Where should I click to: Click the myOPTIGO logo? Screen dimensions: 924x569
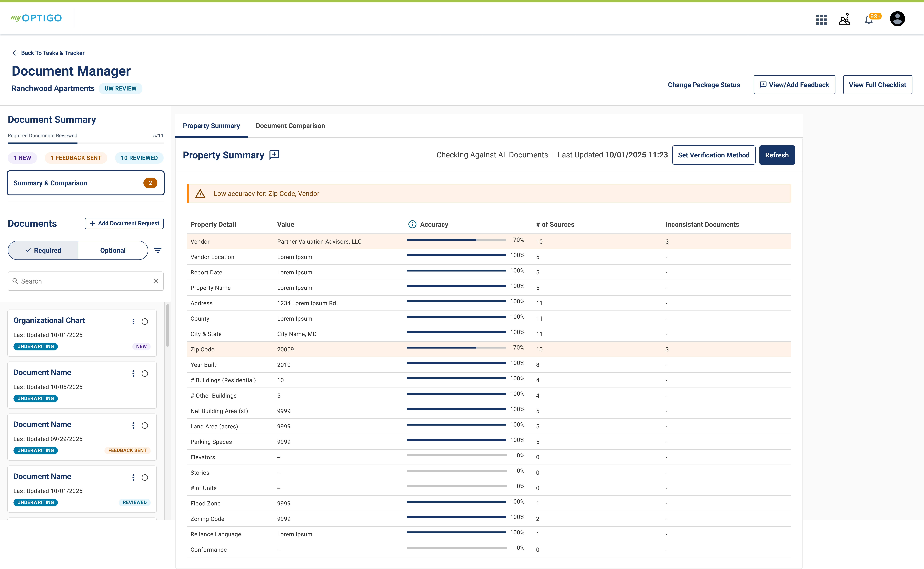point(36,18)
